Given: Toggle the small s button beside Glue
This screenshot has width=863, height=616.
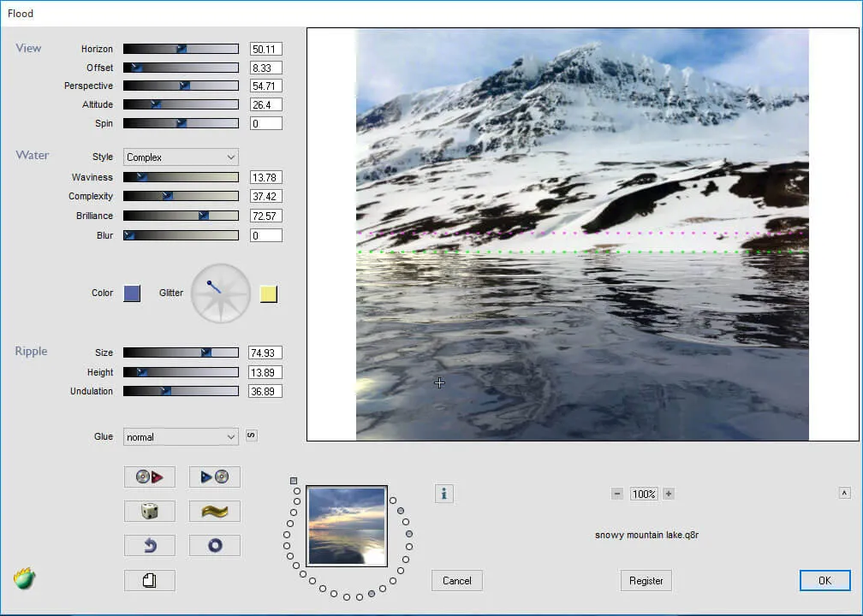Looking at the screenshot, I should pyautogui.click(x=250, y=435).
